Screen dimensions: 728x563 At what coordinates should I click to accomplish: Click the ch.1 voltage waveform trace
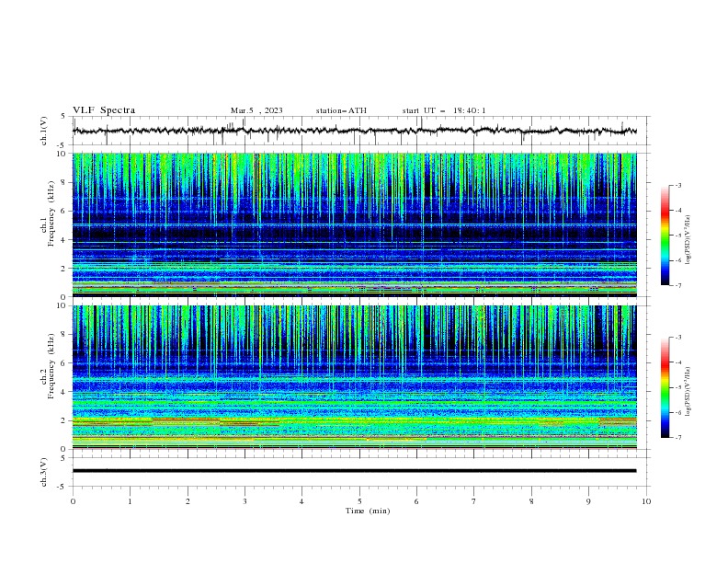tap(355, 131)
